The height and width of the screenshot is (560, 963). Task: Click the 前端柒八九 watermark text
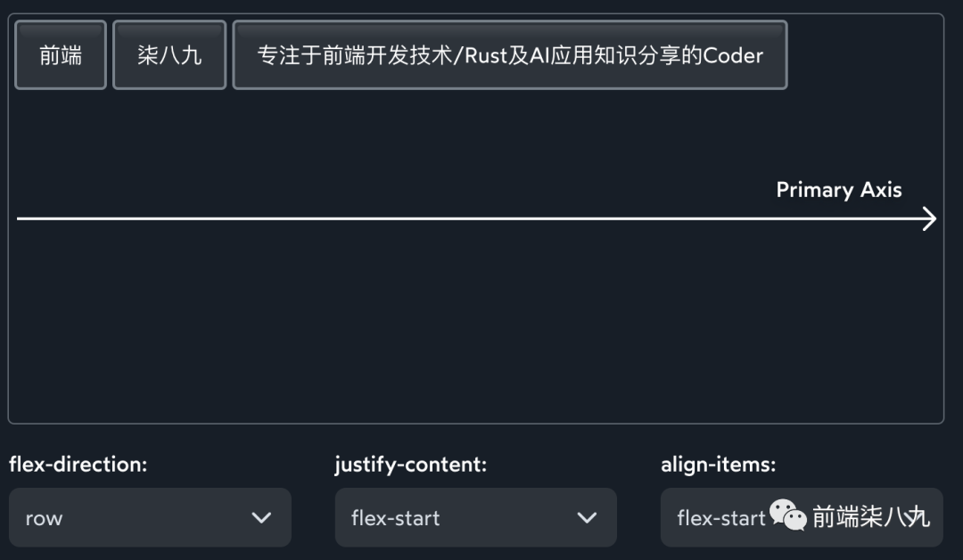pos(870,517)
